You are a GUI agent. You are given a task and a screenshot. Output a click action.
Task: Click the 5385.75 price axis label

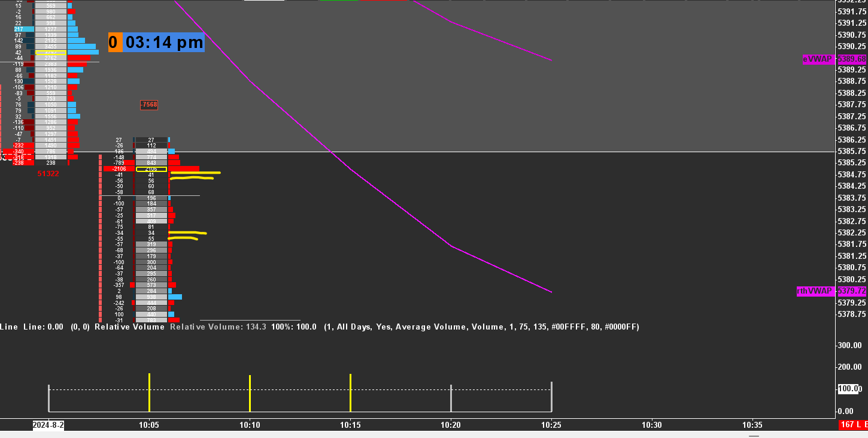click(852, 151)
